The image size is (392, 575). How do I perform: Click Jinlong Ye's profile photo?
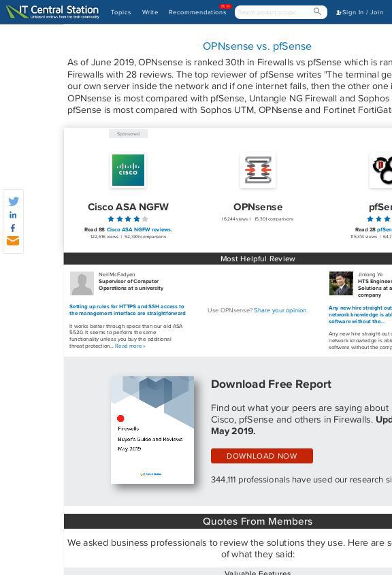(341, 284)
